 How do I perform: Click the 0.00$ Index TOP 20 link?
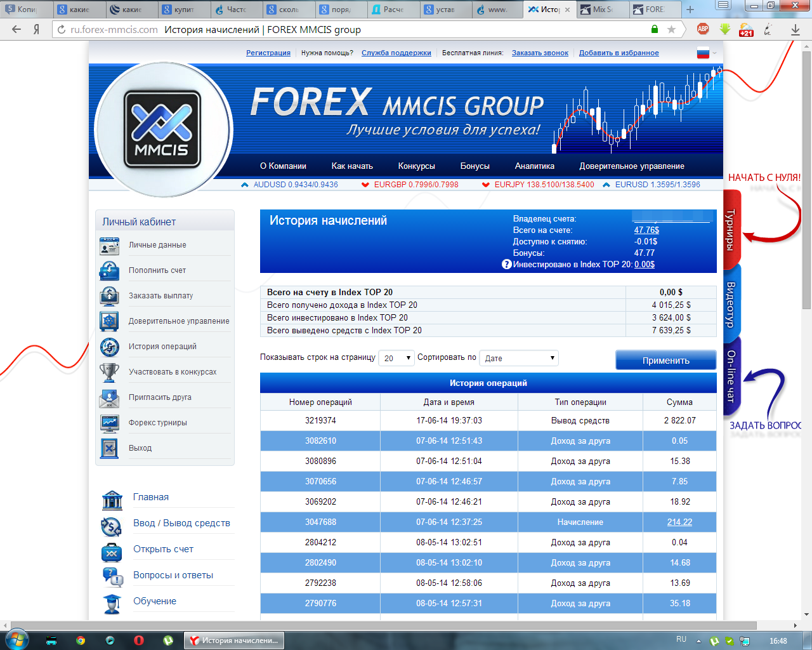pos(645,264)
